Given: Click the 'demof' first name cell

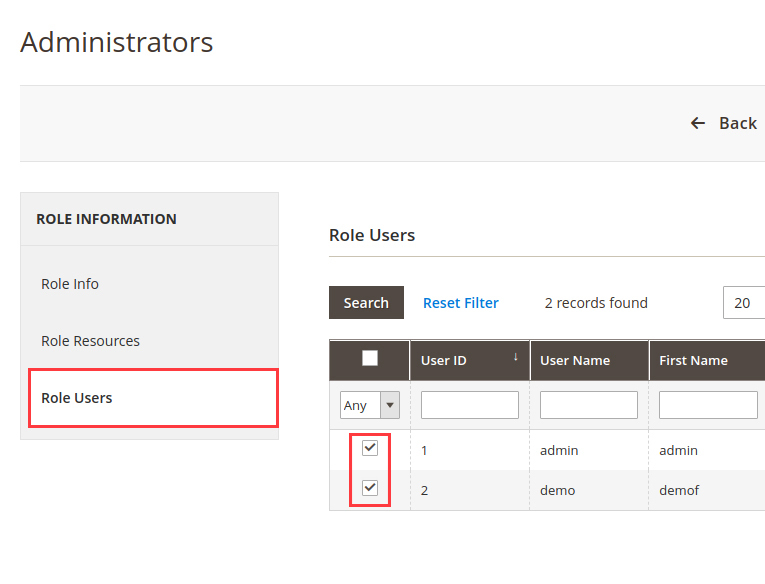Looking at the screenshot, I should click(679, 490).
